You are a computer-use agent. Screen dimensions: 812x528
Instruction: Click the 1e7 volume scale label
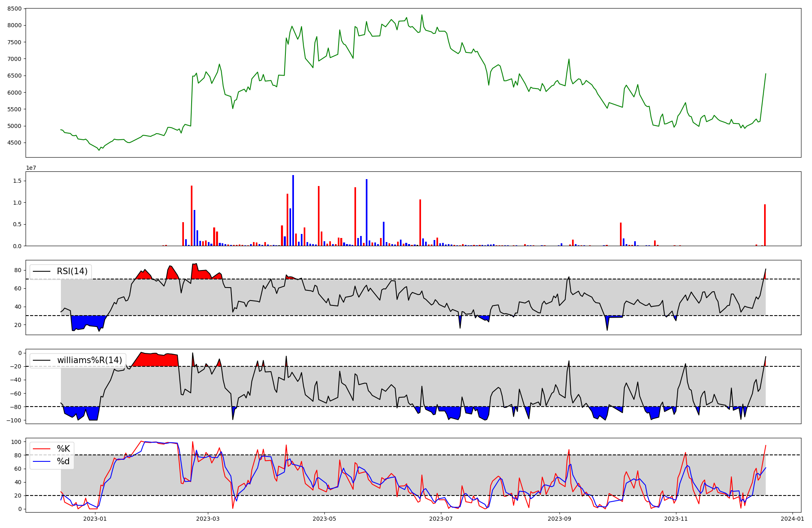(x=31, y=168)
